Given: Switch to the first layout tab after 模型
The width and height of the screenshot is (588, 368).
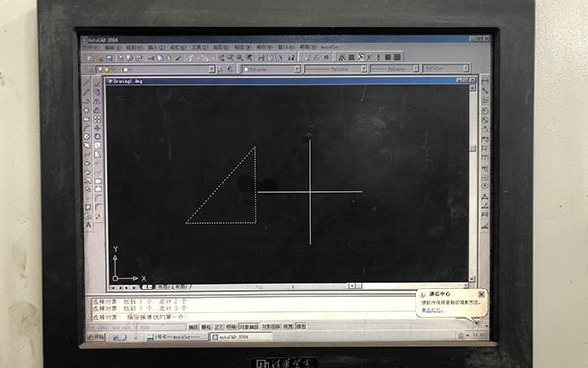Looking at the screenshot, I should coord(164,287).
